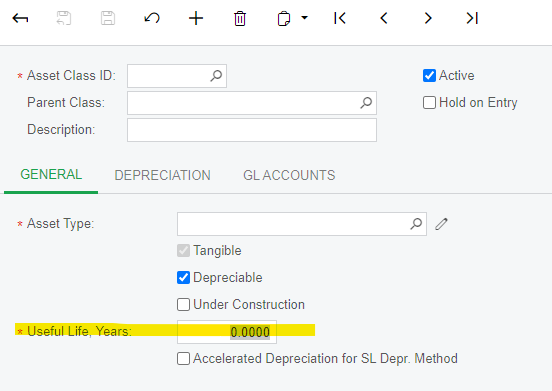Click the back arrow icon
The width and height of the screenshot is (552, 391).
click(x=20, y=18)
